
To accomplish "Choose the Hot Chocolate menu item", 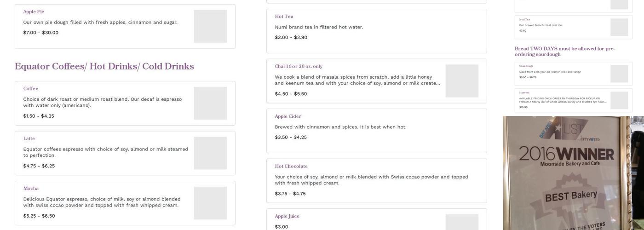I will point(291,167).
